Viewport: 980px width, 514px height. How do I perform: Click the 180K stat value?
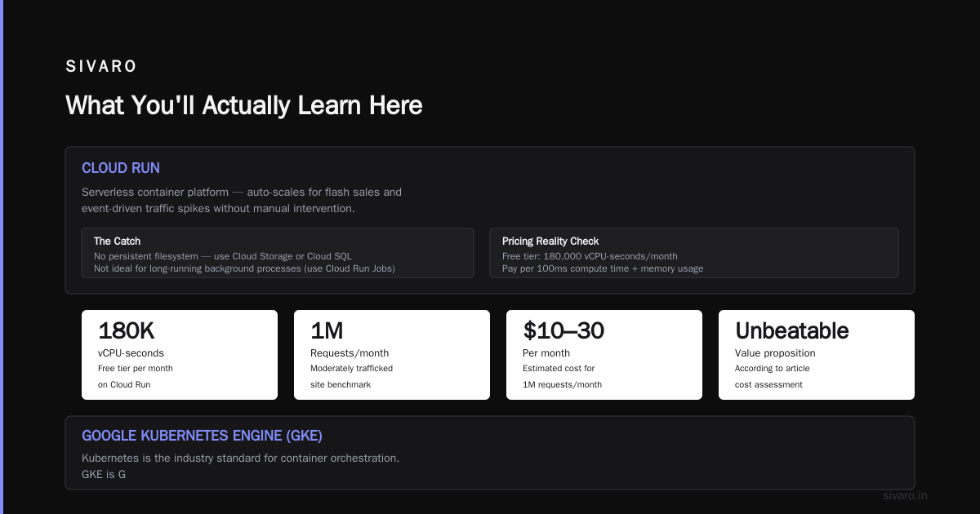[x=127, y=330]
